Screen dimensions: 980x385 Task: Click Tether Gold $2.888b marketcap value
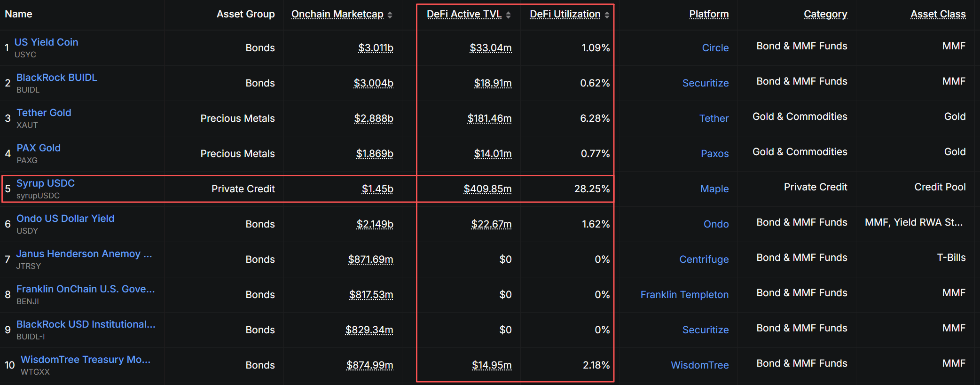click(x=374, y=118)
